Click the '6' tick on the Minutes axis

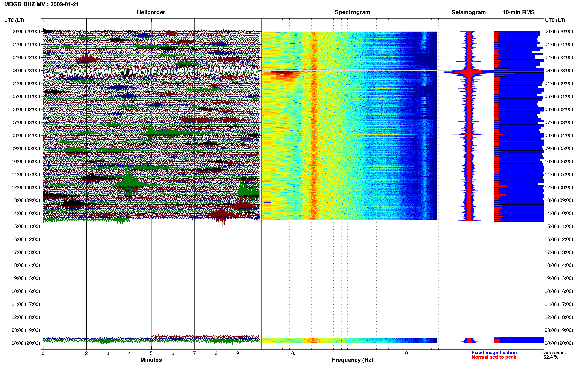coord(173,353)
